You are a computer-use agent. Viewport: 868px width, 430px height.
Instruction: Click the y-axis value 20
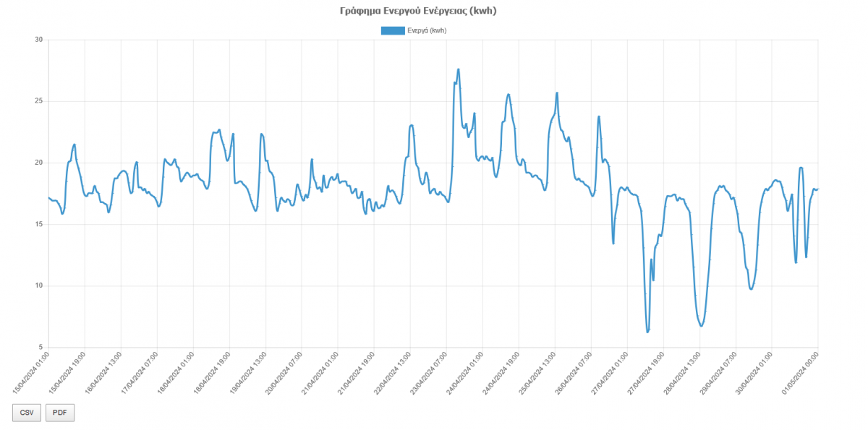38,163
